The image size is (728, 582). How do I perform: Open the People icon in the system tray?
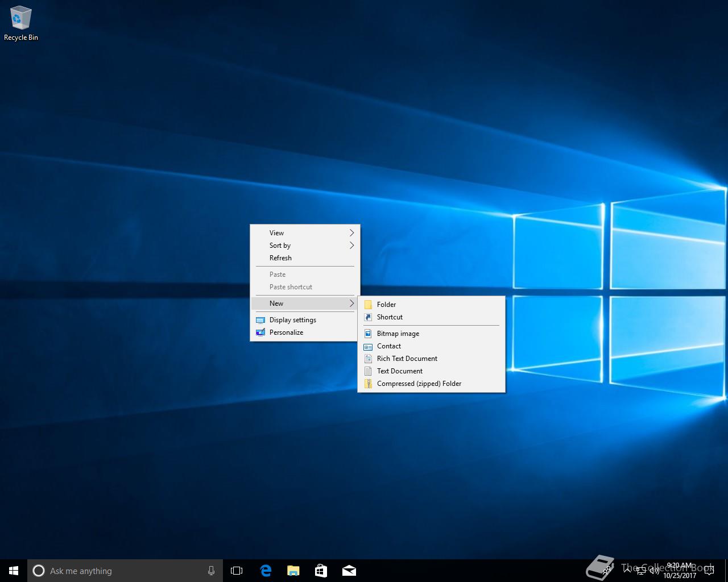click(x=607, y=571)
